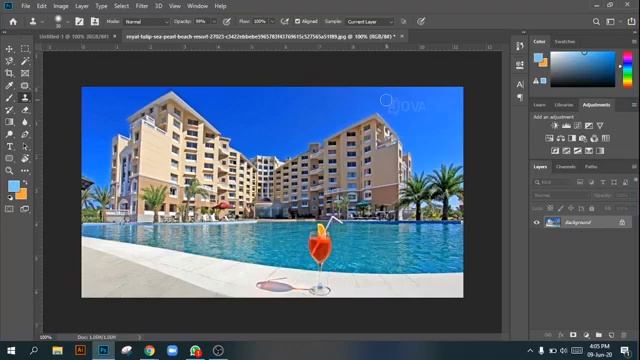
Task: Add a Photo Filter adjustment
Action: 583,138
